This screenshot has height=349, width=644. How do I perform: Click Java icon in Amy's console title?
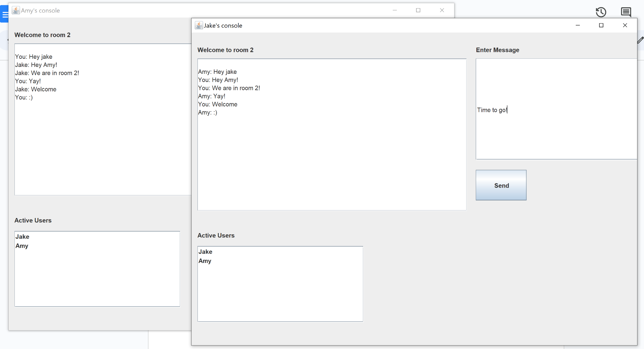(16, 10)
